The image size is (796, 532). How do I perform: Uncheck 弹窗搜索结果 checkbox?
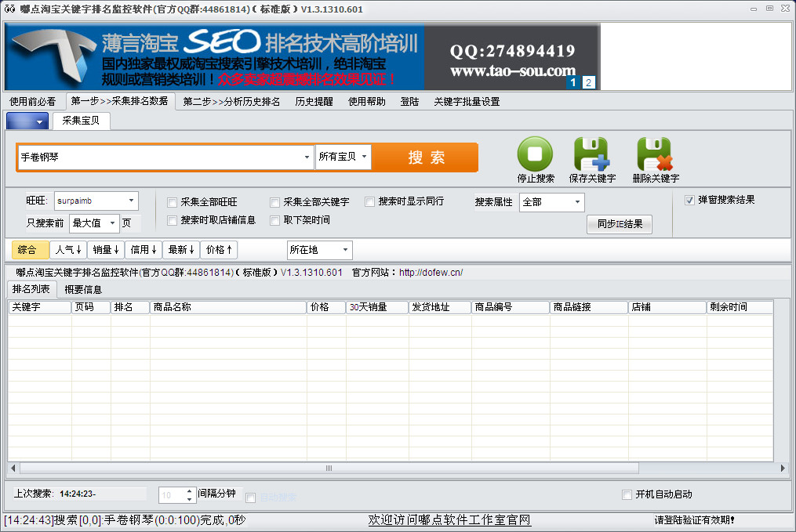(689, 200)
